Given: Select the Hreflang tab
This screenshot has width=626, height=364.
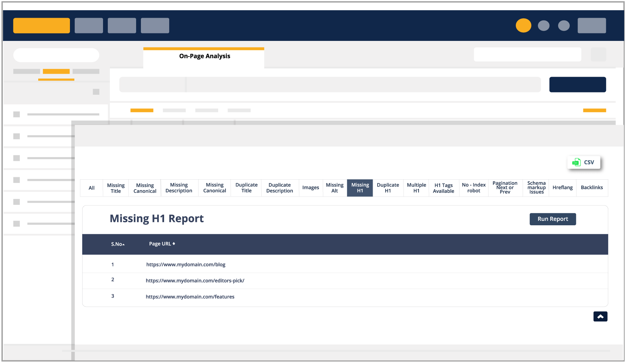Looking at the screenshot, I should click(x=562, y=188).
